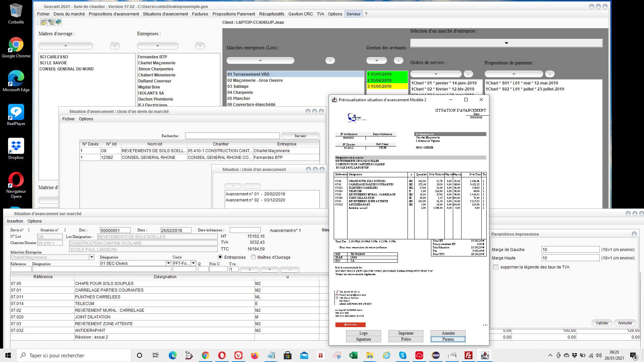Open the Situations d'avancement menu
This screenshot has height=362, width=644.
[165, 14]
